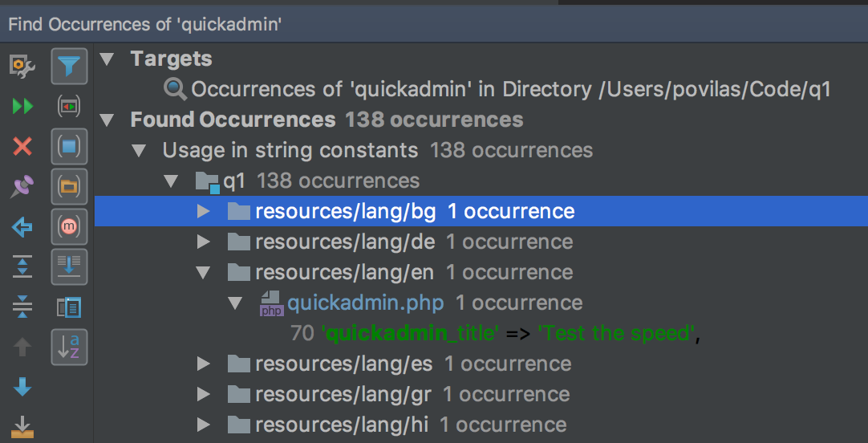Screen dimensions: 868x443
Task: Collapse all tree nodes icon
Action: tap(22, 307)
